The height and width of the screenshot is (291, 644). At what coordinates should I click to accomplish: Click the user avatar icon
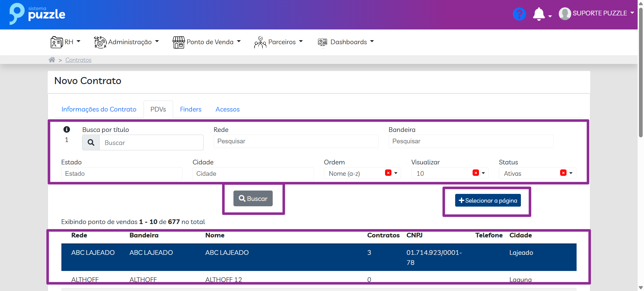565,14
